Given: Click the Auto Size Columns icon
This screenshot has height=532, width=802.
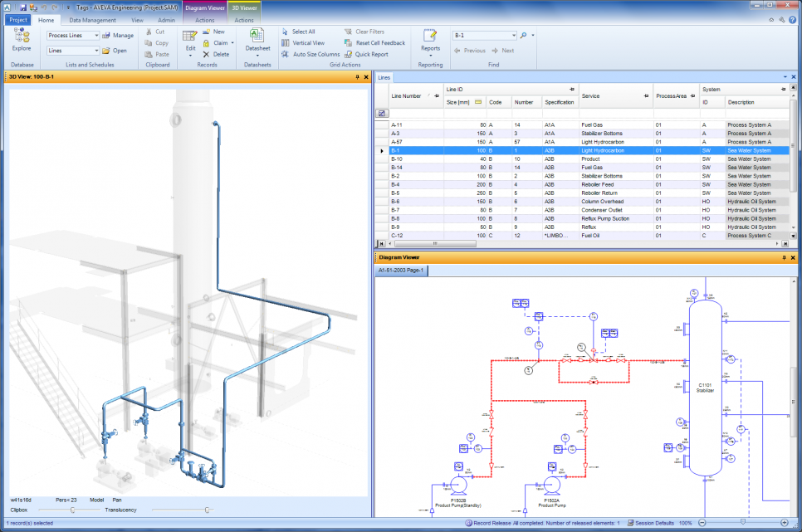Looking at the screenshot, I should 286,54.
